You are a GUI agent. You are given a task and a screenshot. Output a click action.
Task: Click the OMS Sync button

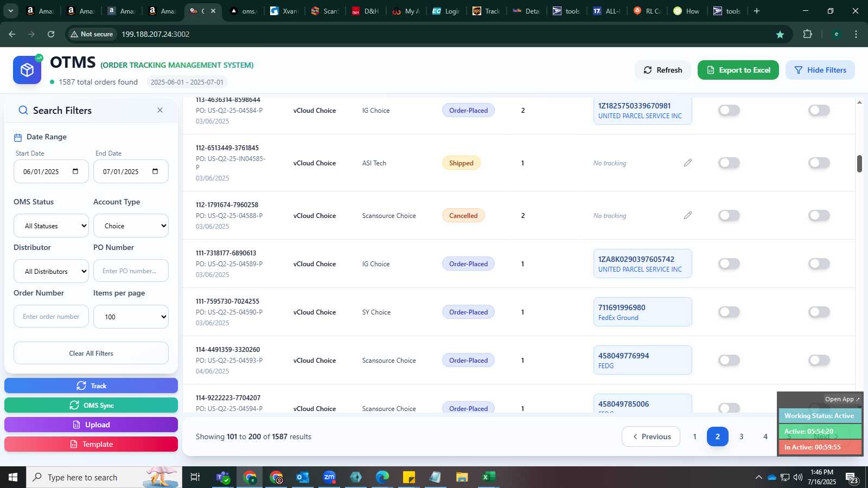tap(91, 405)
